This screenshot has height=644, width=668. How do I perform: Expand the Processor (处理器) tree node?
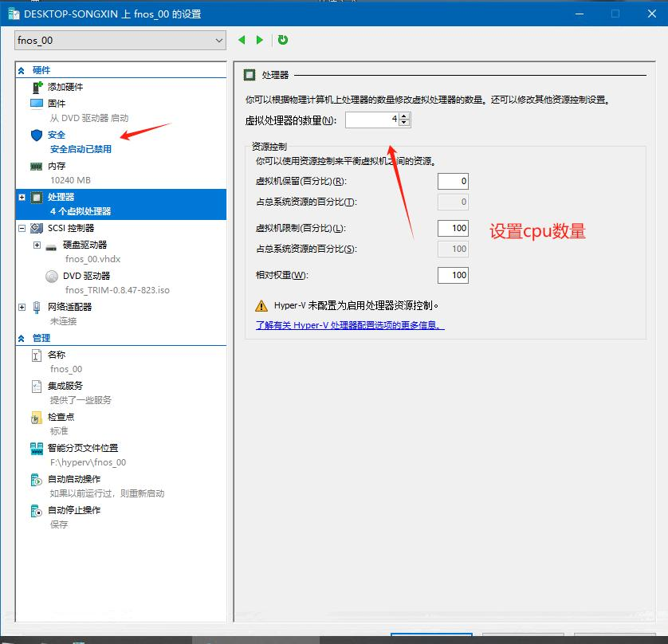tap(22, 197)
